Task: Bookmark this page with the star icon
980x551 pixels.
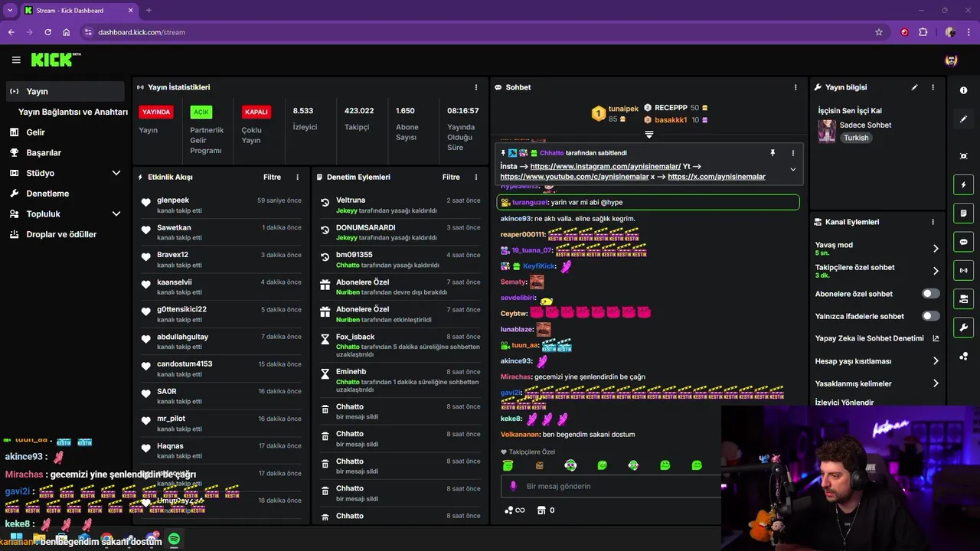Action: point(879,32)
